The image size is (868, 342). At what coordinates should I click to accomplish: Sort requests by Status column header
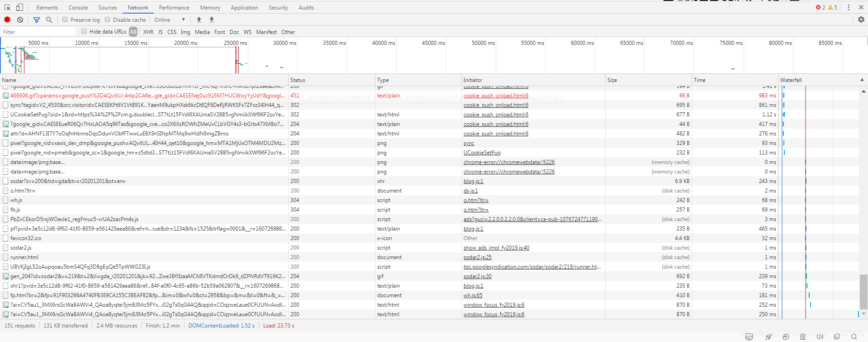click(332, 80)
